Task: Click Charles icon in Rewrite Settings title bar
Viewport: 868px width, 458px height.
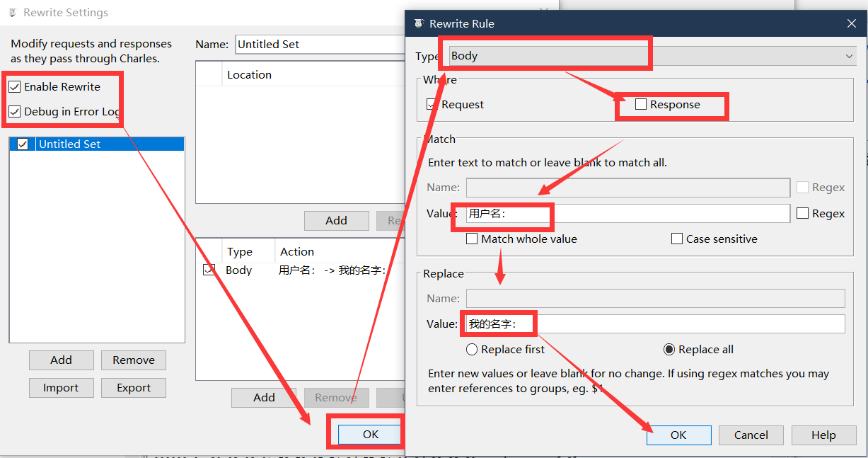Action: (x=12, y=13)
